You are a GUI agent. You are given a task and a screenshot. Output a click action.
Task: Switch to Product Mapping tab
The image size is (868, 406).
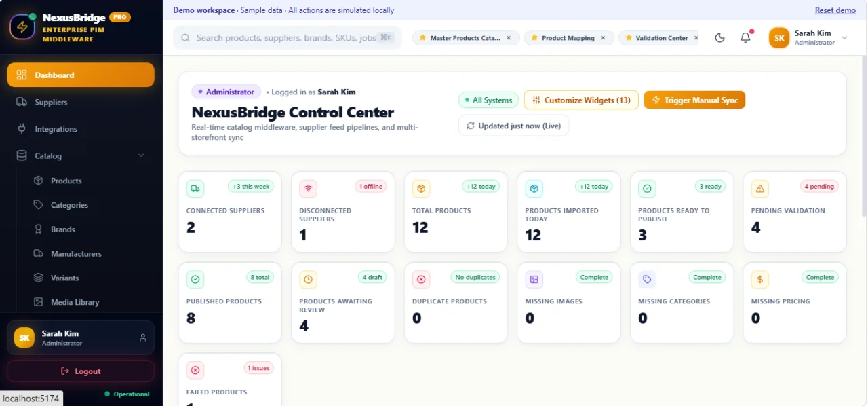point(569,38)
